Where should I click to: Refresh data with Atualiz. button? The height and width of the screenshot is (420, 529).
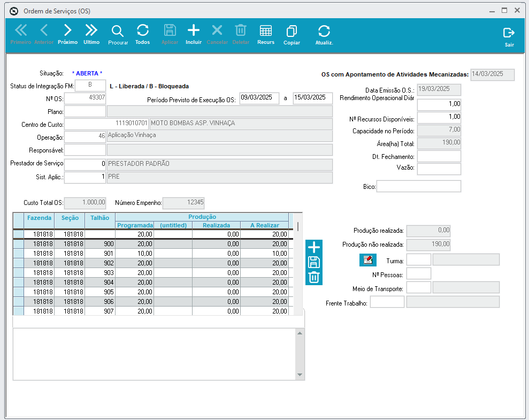[324, 34]
